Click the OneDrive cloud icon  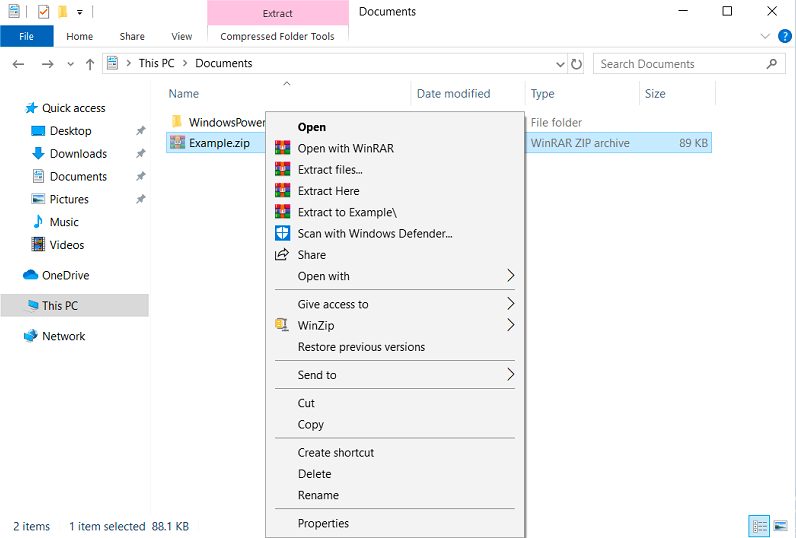(x=30, y=275)
